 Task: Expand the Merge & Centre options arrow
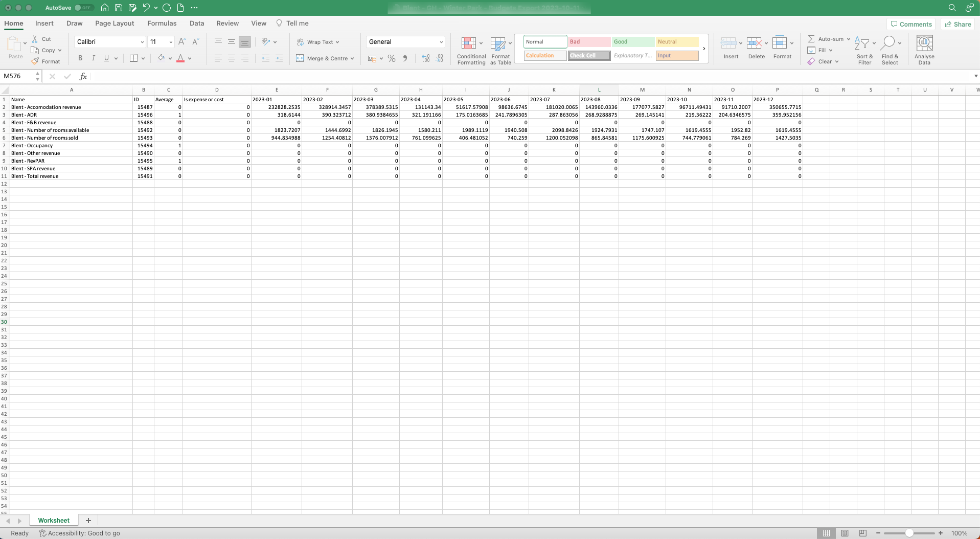tap(352, 58)
